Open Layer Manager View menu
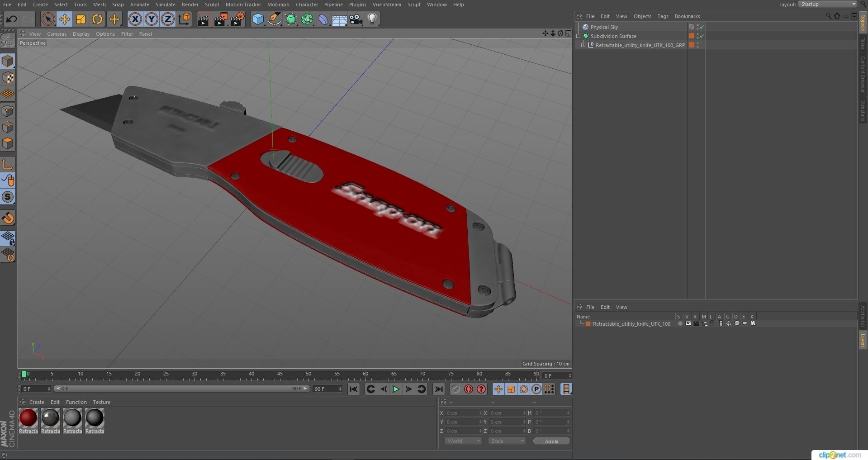Viewport: 868px width, 460px height. tap(621, 307)
